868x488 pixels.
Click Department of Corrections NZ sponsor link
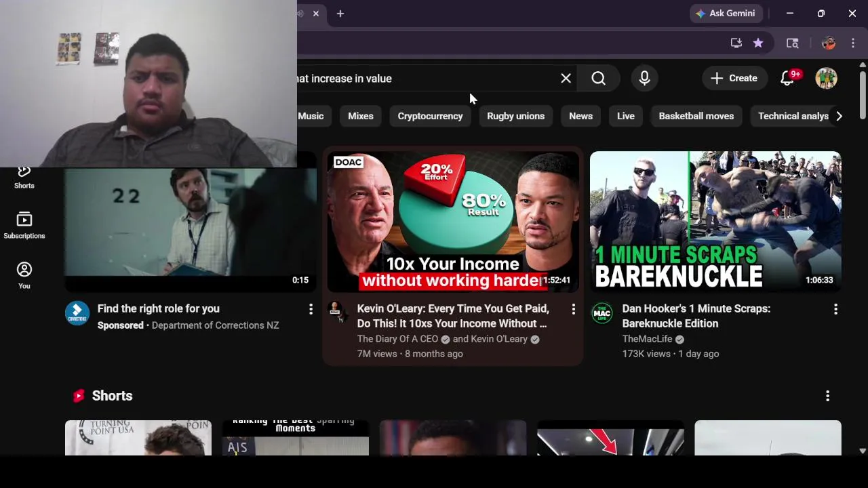tap(215, 325)
